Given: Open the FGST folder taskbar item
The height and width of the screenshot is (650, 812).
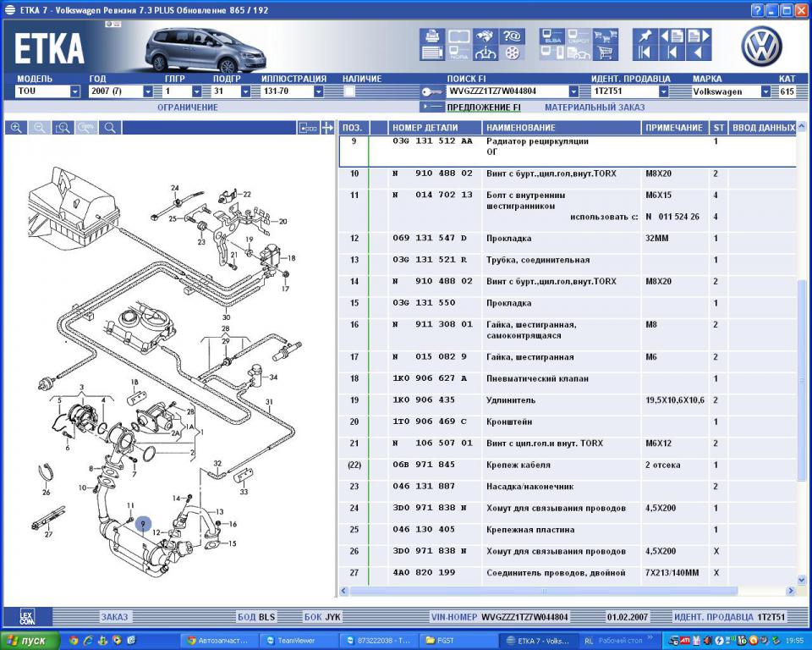Looking at the screenshot, I should (458, 641).
